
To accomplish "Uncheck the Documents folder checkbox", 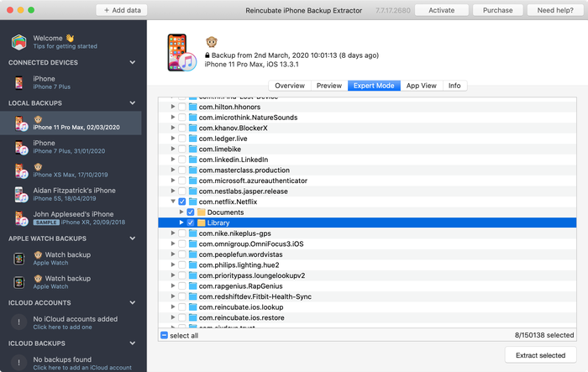I will 191,212.
